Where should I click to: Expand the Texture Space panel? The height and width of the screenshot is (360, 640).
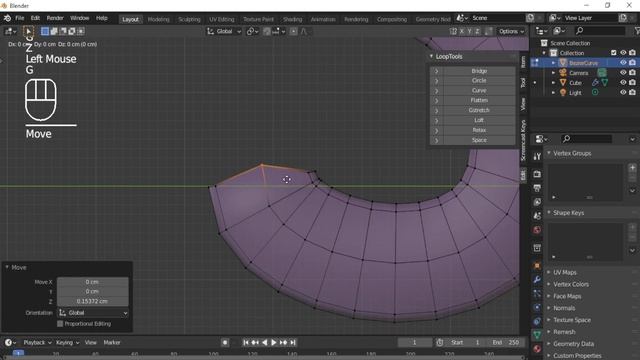click(571, 320)
